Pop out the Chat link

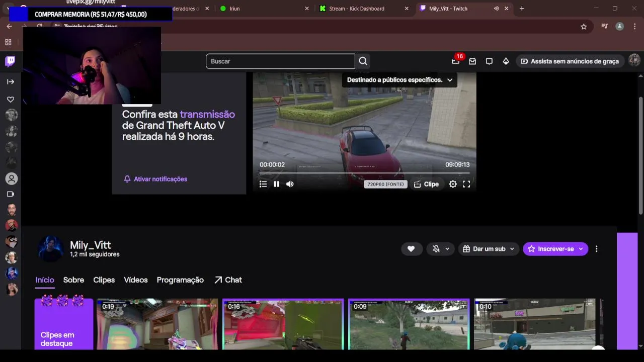[228, 280]
